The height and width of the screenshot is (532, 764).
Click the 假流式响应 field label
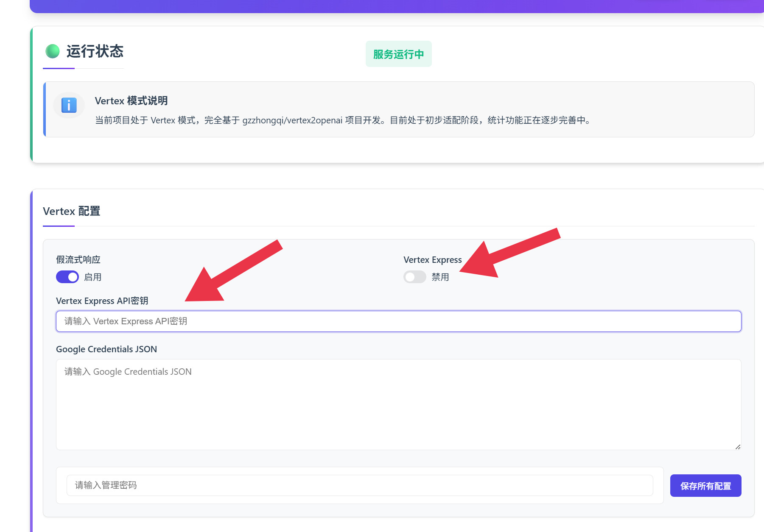tap(78, 259)
